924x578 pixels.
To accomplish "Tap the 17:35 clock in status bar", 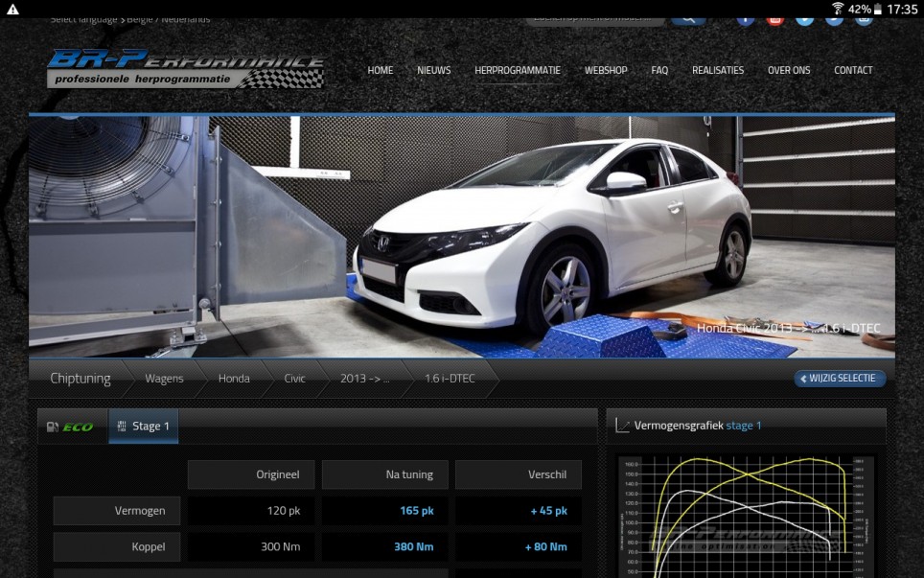I will point(902,10).
